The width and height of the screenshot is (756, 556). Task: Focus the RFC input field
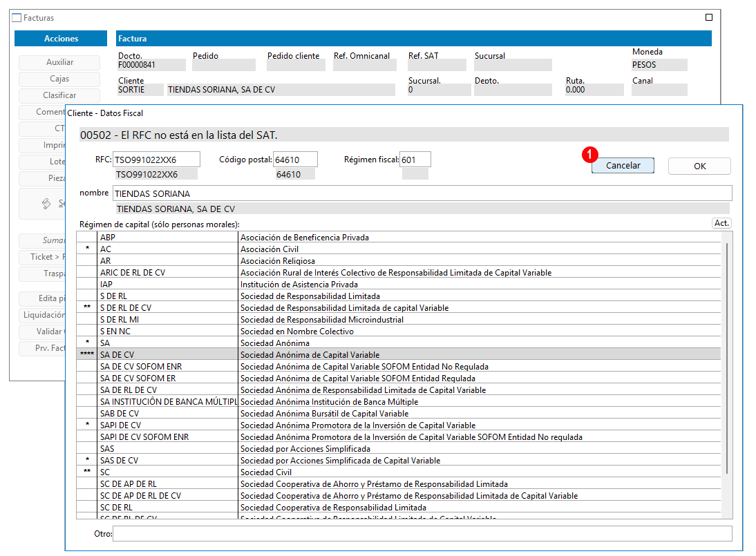[156, 160]
